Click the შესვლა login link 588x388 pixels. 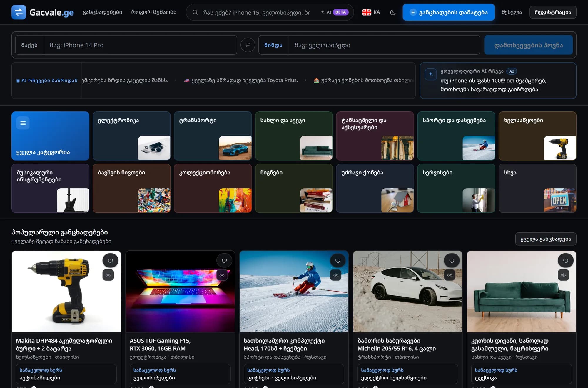[512, 12]
